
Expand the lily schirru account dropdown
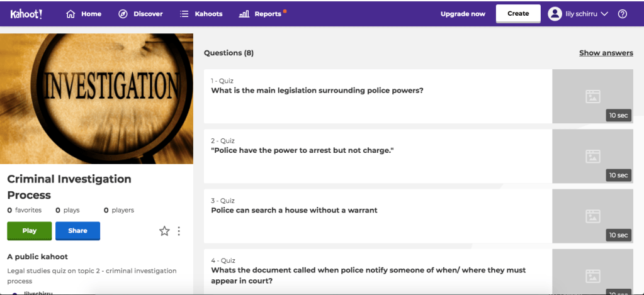tap(605, 14)
